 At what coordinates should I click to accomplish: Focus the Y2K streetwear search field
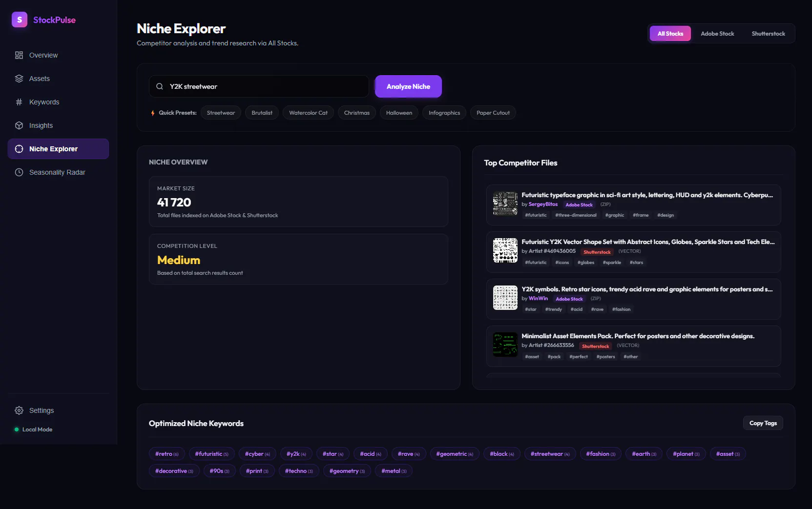(x=259, y=86)
